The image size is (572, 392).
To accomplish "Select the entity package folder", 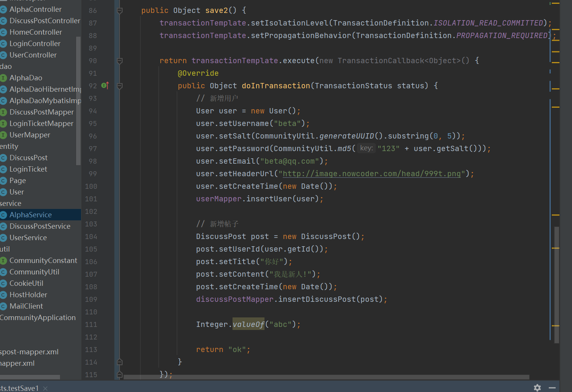I will (9, 146).
